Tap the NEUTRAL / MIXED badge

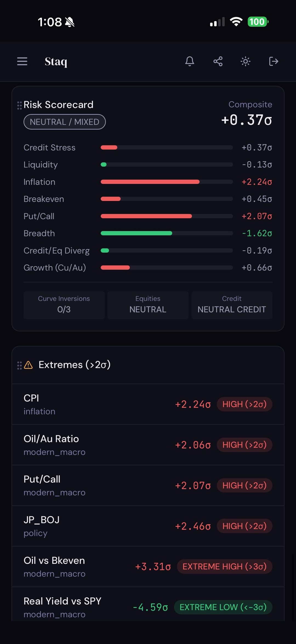pyautogui.click(x=65, y=122)
